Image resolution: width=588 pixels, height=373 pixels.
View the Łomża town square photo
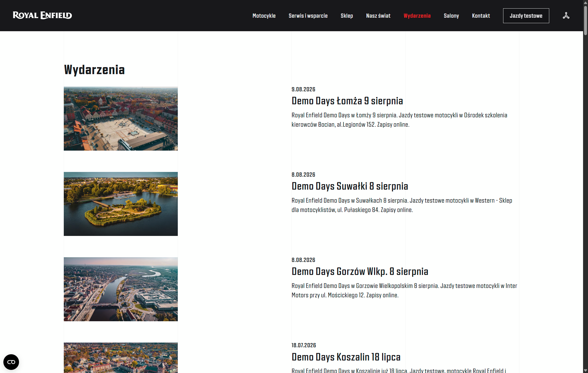(121, 119)
